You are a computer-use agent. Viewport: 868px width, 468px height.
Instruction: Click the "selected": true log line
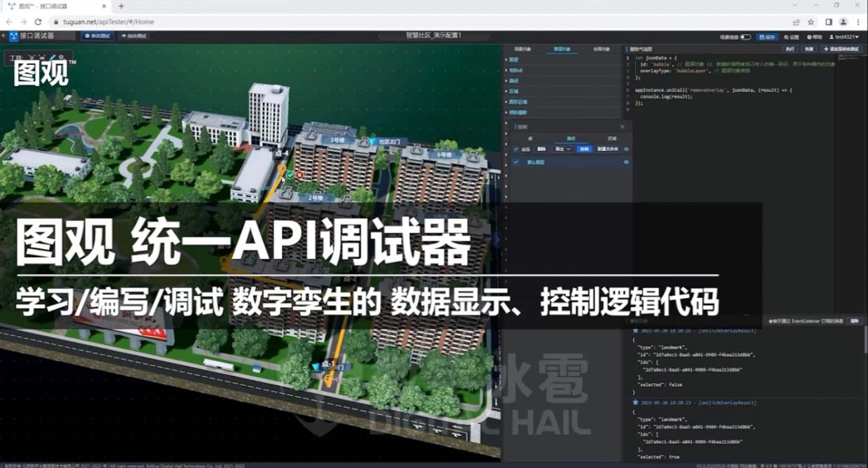(657, 456)
